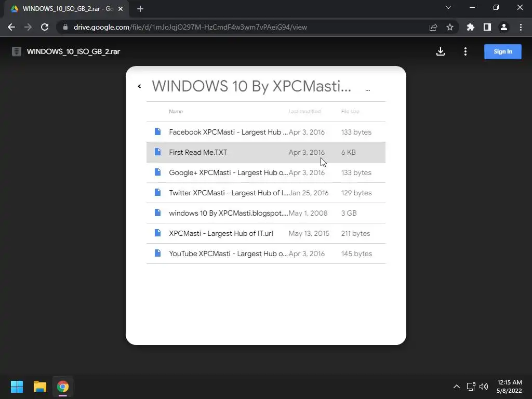The height and width of the screenshot is (399, 532).
Task: Open the network status tray icon
Action: 471,387
